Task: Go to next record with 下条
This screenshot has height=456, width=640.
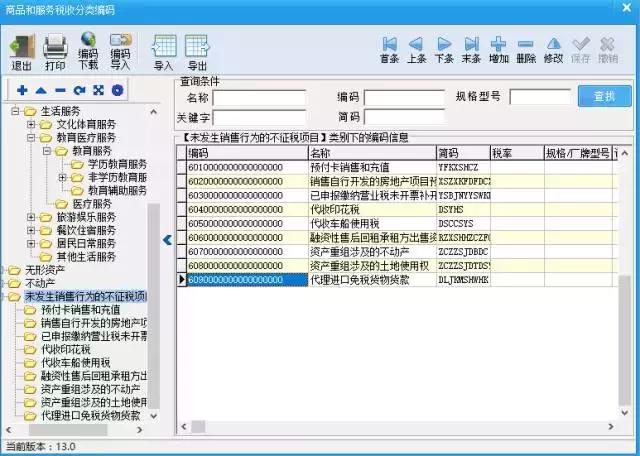Action: [x=444, y=50]
